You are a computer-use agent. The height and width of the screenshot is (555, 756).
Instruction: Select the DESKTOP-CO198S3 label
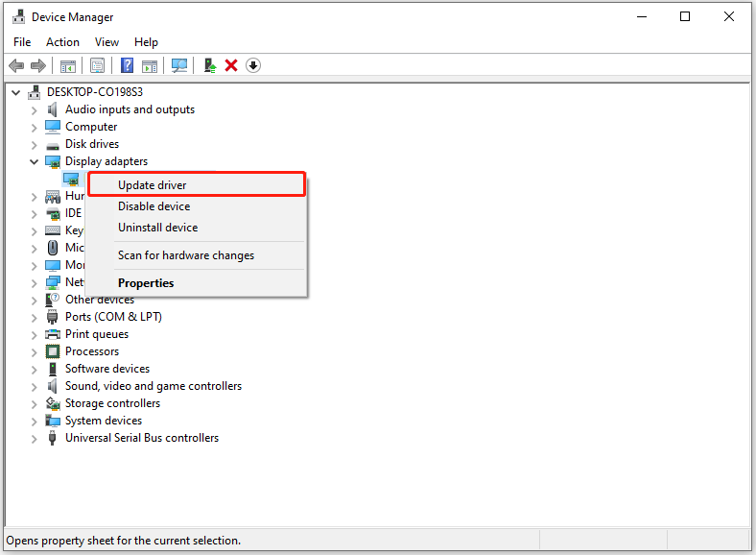tap(94, 91)
